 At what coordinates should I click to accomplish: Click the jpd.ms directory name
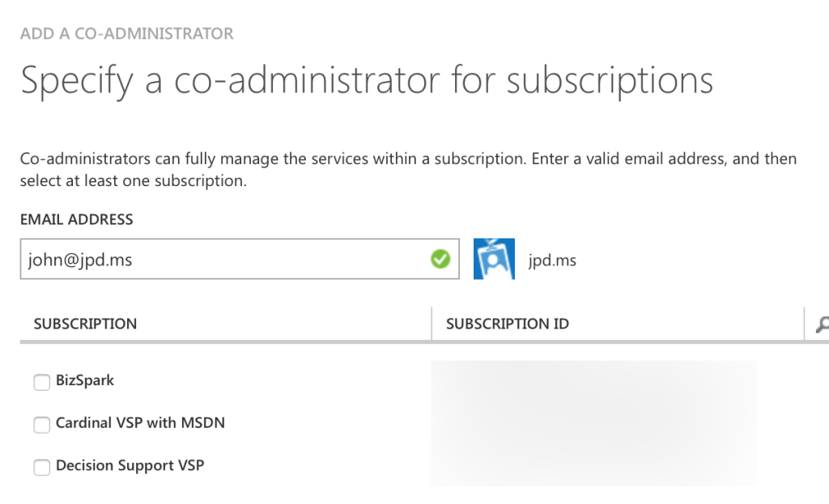(x=552, y=260)
